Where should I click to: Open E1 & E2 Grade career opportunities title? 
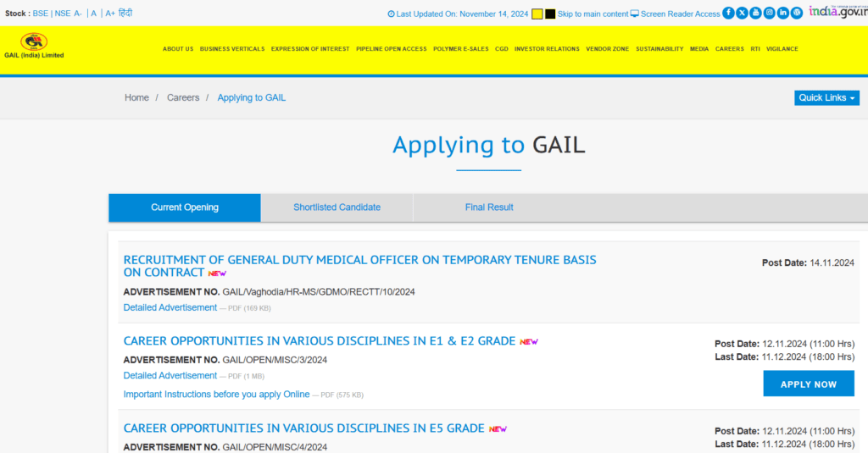[320, 341]
